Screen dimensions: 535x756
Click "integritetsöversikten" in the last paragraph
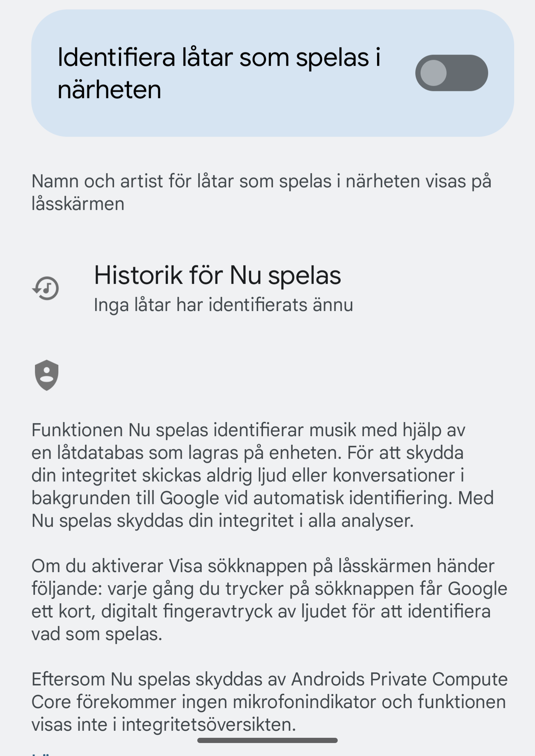(x=208, y=725)
